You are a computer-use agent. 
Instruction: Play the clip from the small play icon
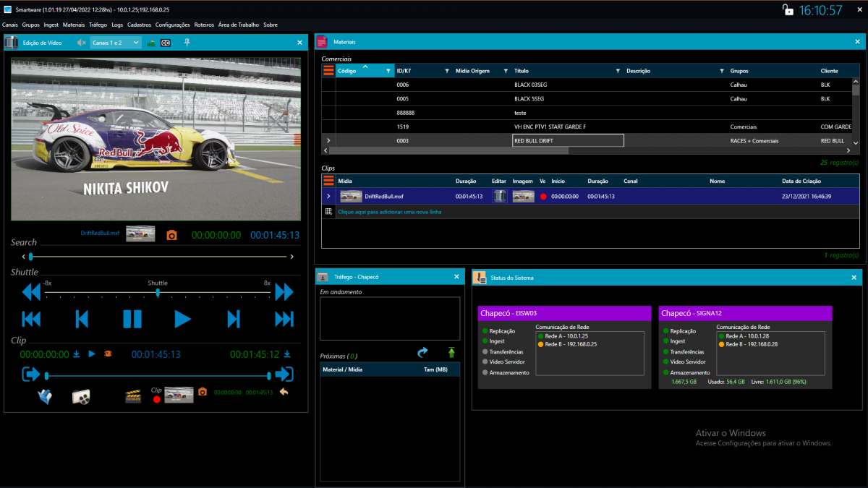[92, 354]
